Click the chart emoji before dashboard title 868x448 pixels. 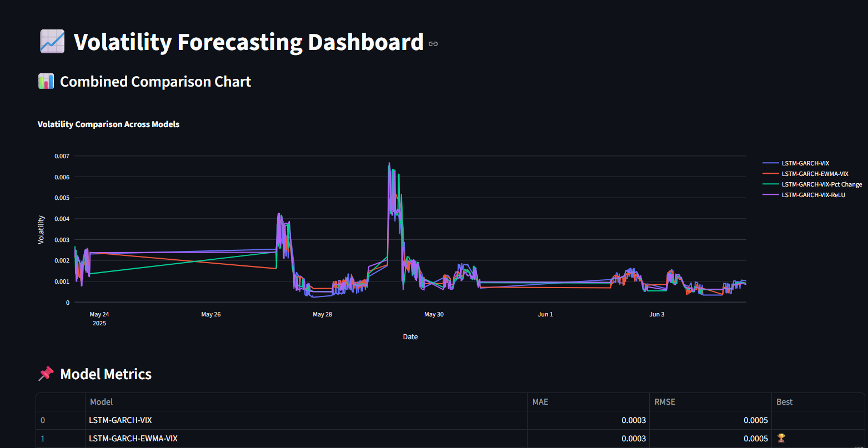(x=52, y=42)
